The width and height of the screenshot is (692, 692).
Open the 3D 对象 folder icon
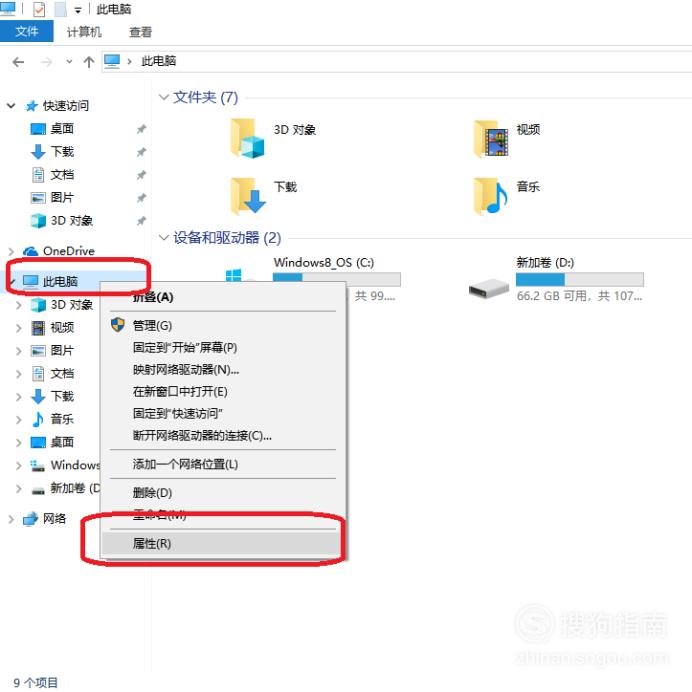(247, 139)
